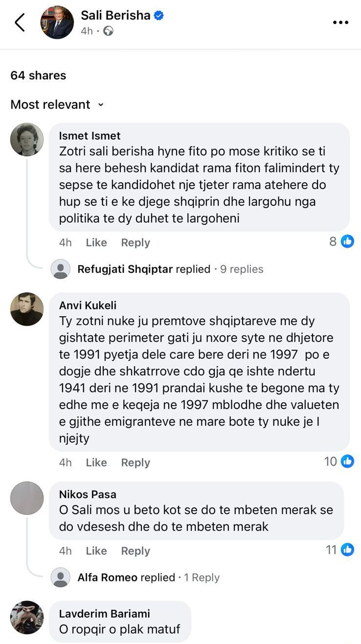Open Nikos Pasa's profile avatar

tap(27, 499)
